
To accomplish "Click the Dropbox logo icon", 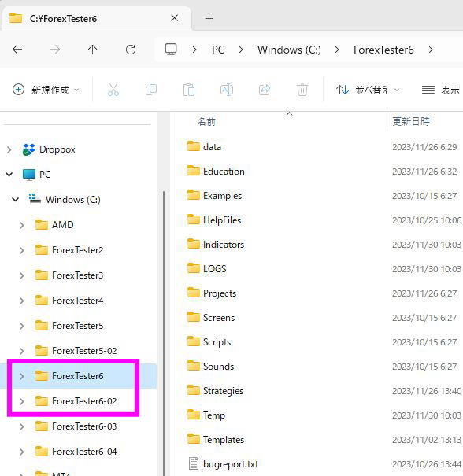I will [29, 149].
